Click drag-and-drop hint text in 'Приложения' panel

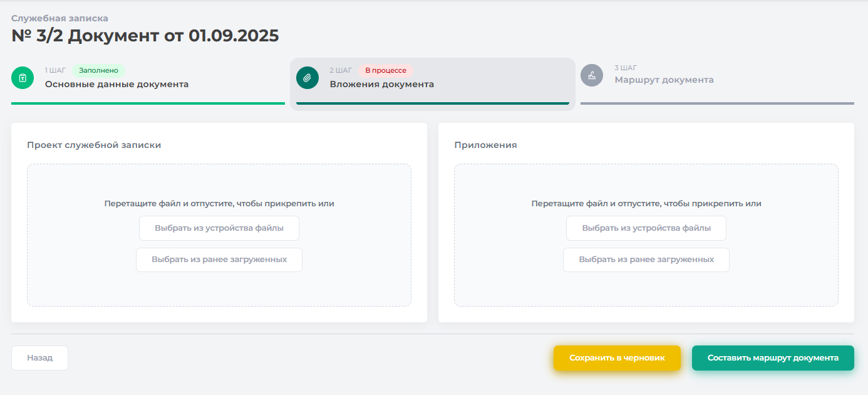tap(646, 204)
